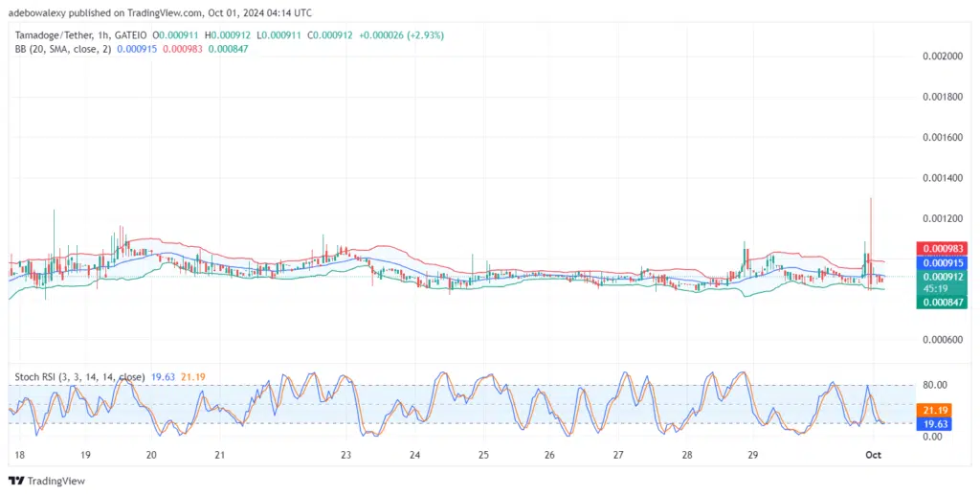Click the blue 0.000915 basis price tag
Image resolution: width=980 pixels, height=495 pixels.
tap(939, 262)
